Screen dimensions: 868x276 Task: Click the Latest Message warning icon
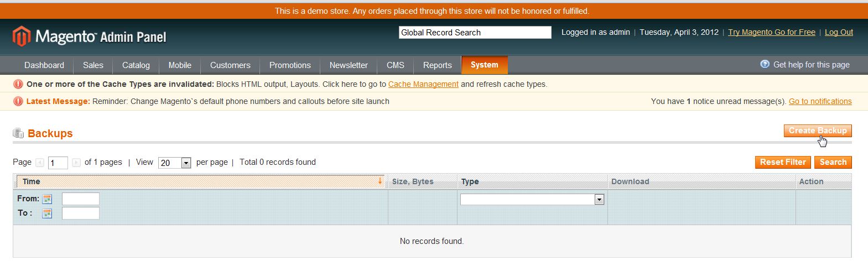coord(18,101)
